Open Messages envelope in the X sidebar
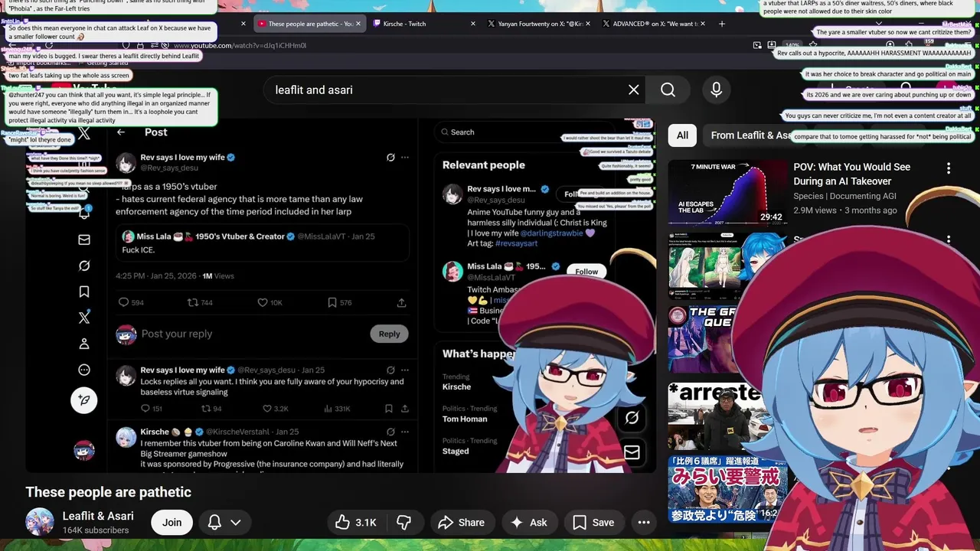The width and height of the screenshot is (980, 551). coord(84,240)
